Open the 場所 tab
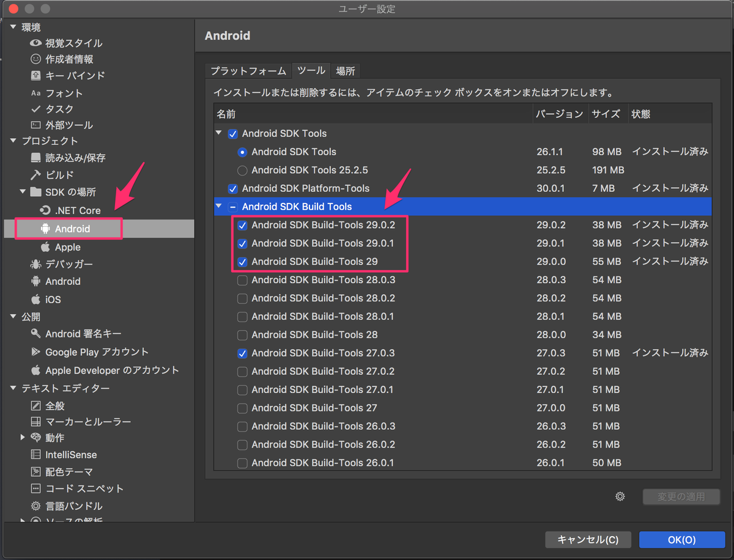This screenshot has width=734, height=560. click(x=345, y=71)
